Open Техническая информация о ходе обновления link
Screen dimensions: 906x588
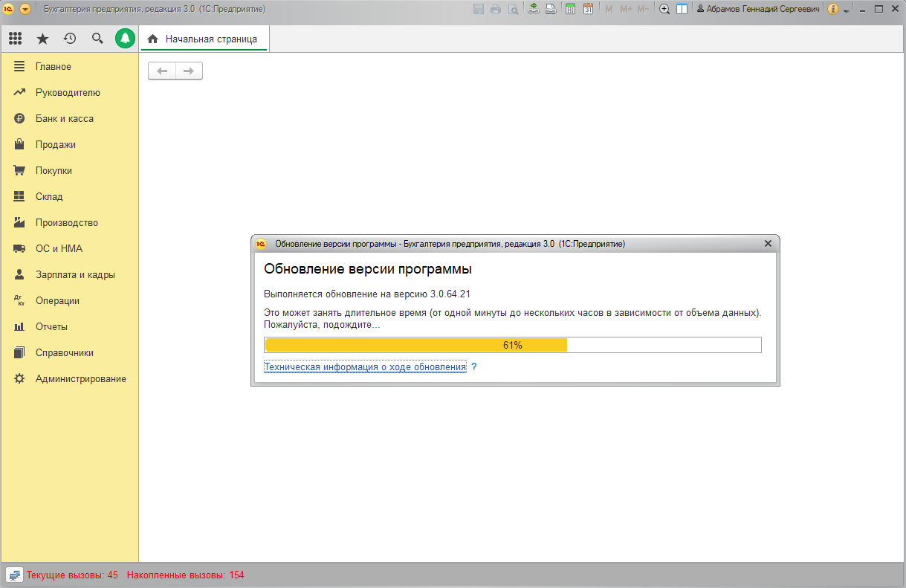(365, 367)
